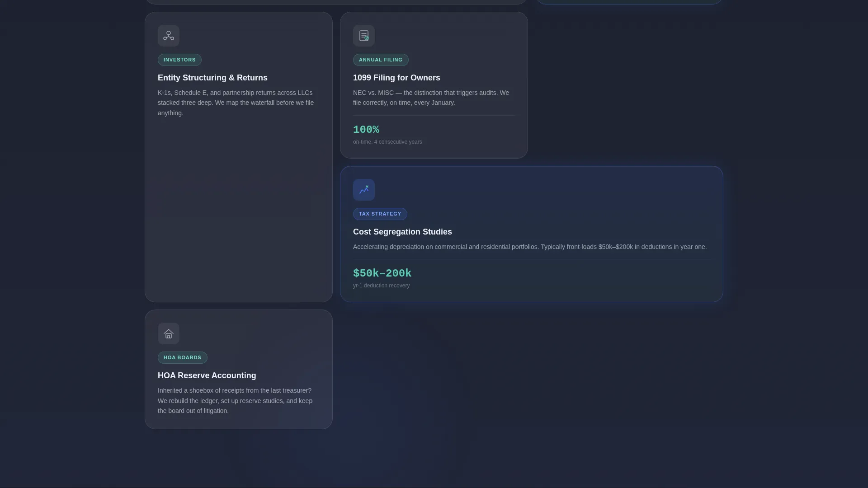Select the INVESTORS tag badge
Viewport: 868px width, 488px height.
(x=179, y=60)
